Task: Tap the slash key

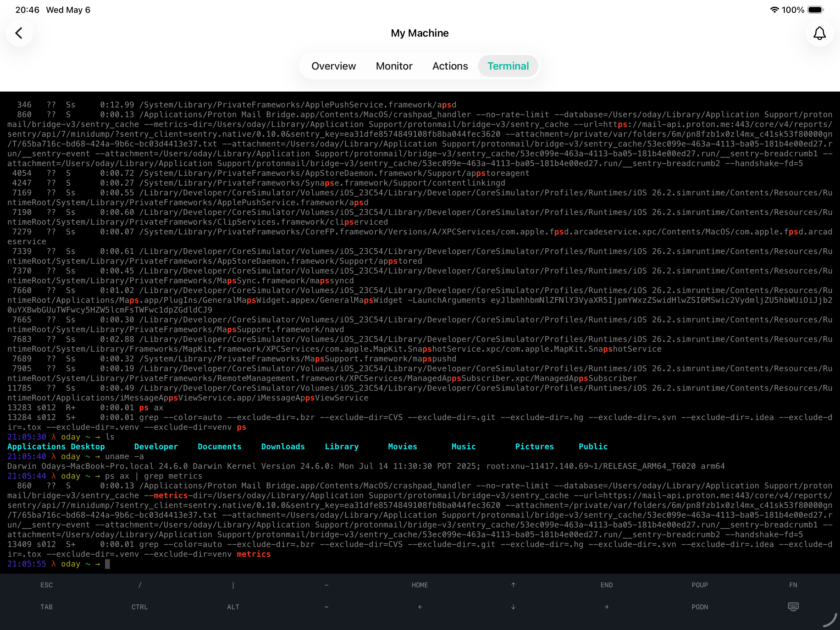Action: coord(140,585)
